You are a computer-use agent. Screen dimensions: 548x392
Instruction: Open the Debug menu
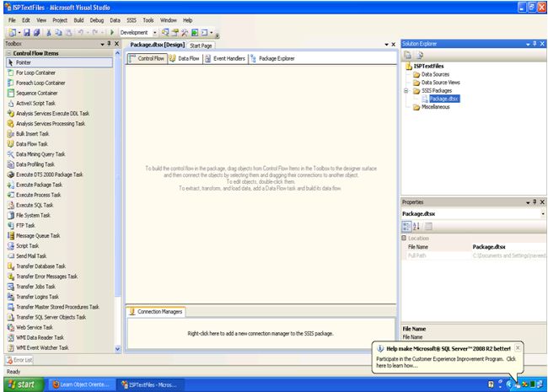(97, 20)
